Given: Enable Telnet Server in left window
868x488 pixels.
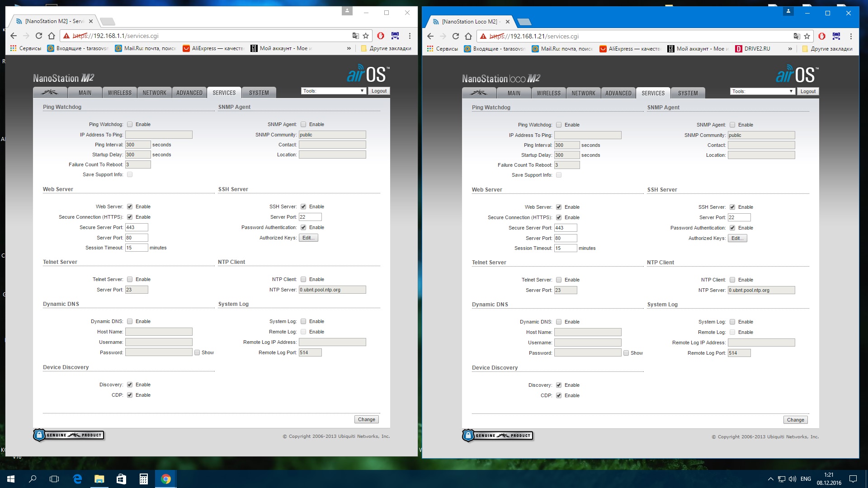Looking at the screenshot, I should 130,279.
